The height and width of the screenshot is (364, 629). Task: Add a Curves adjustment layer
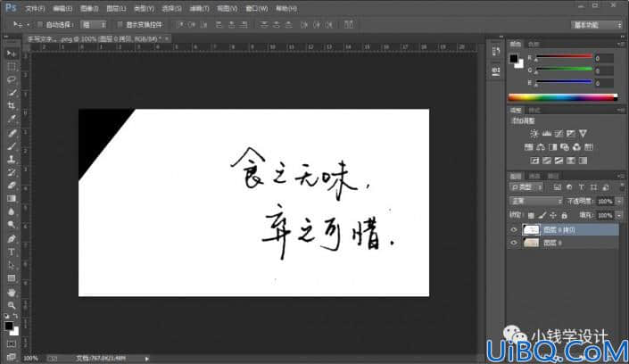(x=559, y=134)
